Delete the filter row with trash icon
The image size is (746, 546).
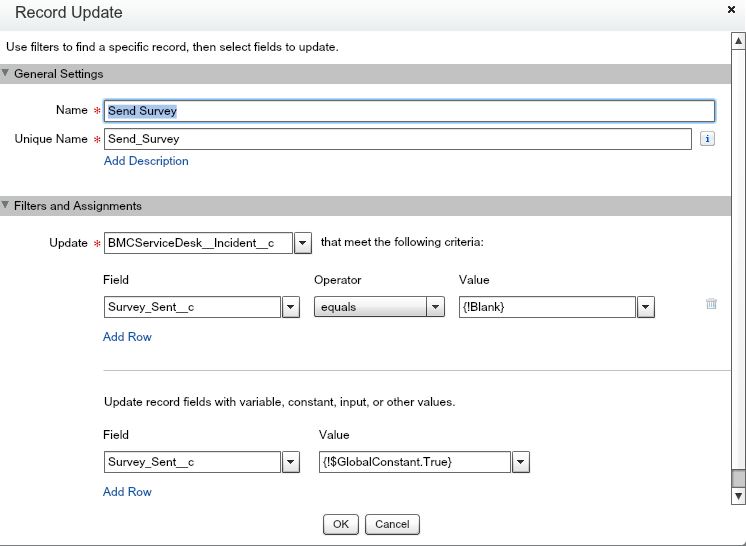click(711, 304)
